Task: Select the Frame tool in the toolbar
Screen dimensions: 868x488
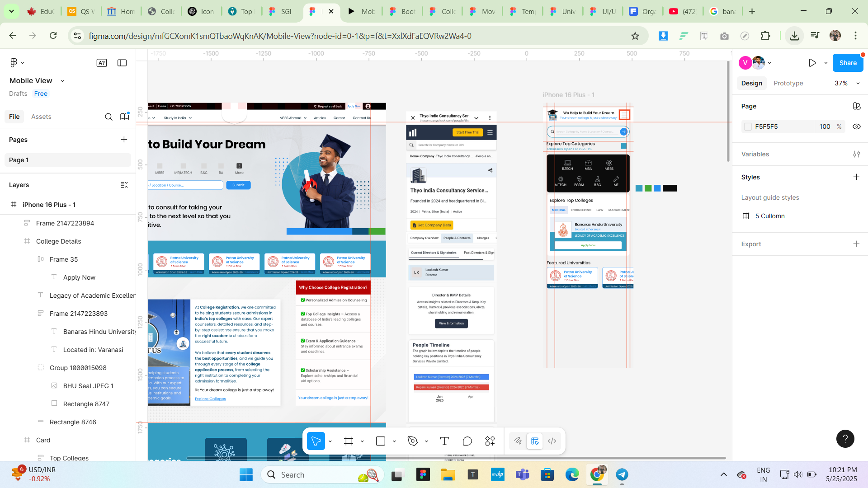Action: coord(348,441)
